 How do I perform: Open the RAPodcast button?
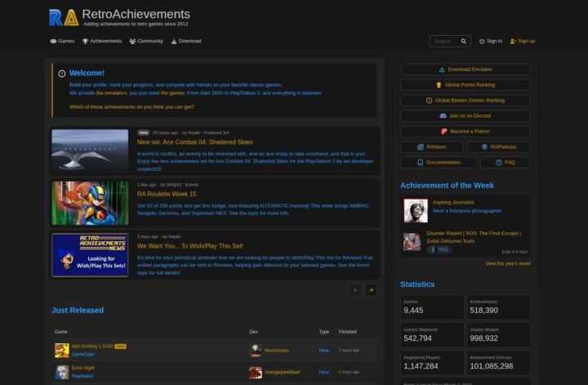(499, 146)
